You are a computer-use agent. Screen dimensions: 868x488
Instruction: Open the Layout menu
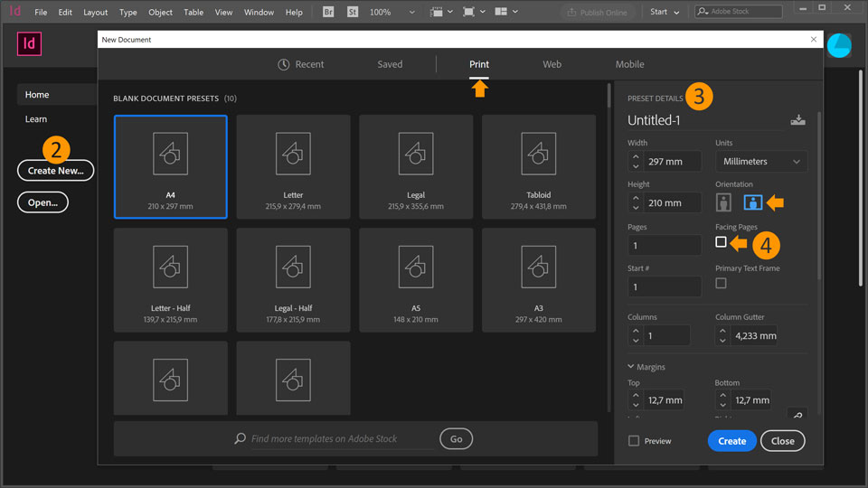point(95,12)
